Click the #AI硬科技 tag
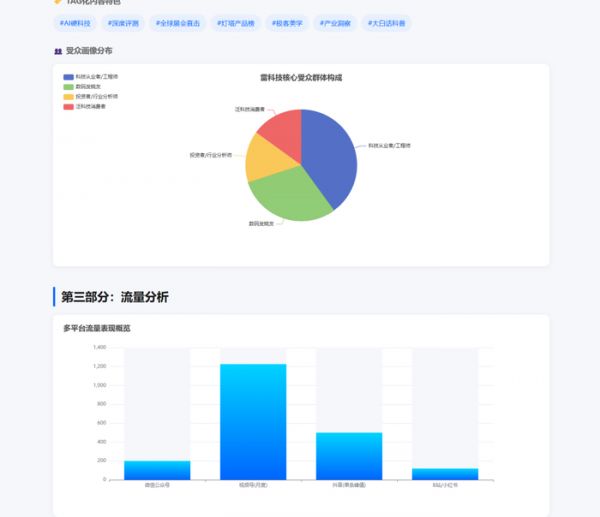The image size is (600, 517). click(75, 22)
